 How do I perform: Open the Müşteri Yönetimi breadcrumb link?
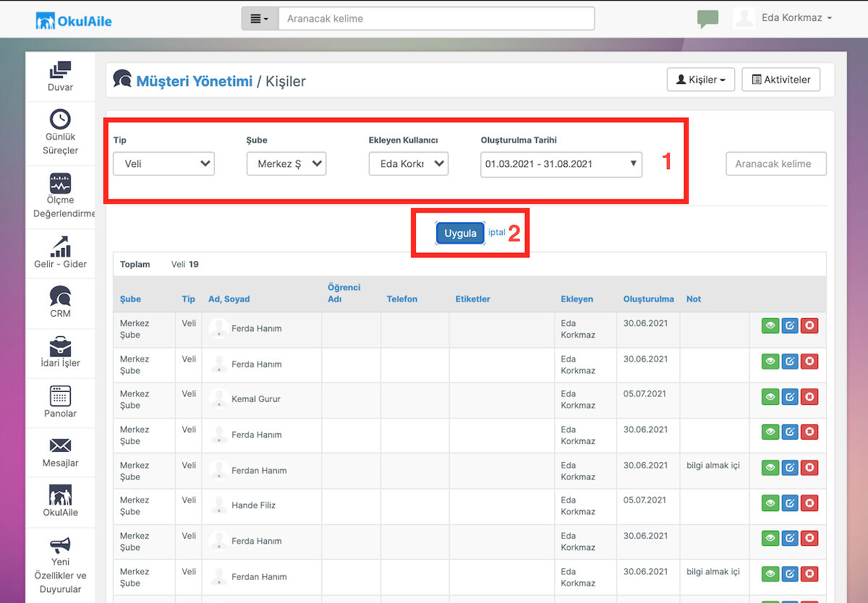[x=195, y=81]
